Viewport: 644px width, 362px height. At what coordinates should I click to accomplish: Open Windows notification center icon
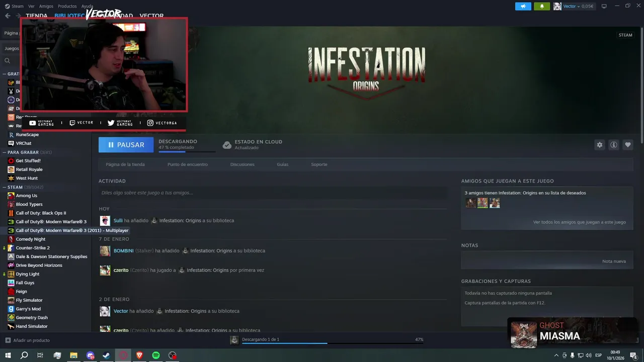(x=633, y=355)
